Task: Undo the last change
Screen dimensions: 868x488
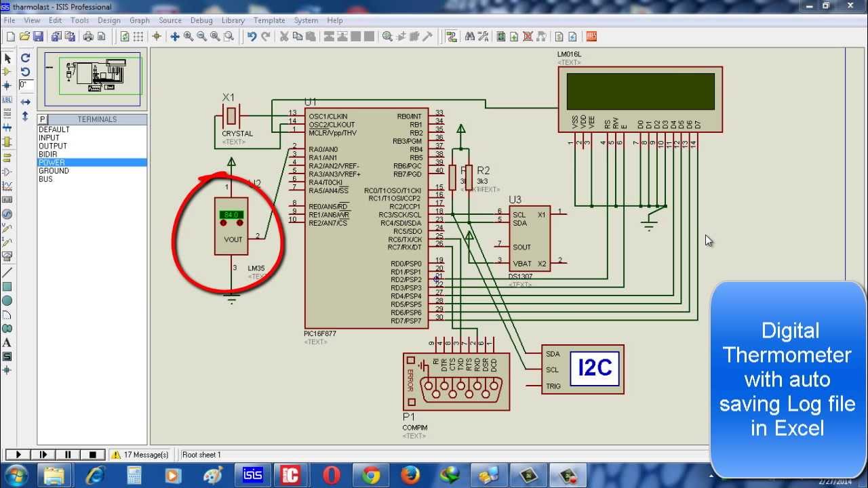Action: pyautogui.click(x=252, y=37)
